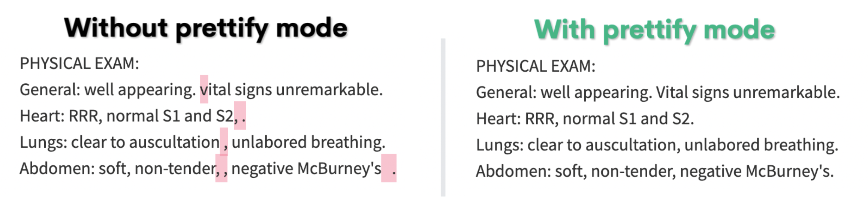868x198 pixels.
Task: Click "Abdomen:" in the right panel
Action: 513,171
